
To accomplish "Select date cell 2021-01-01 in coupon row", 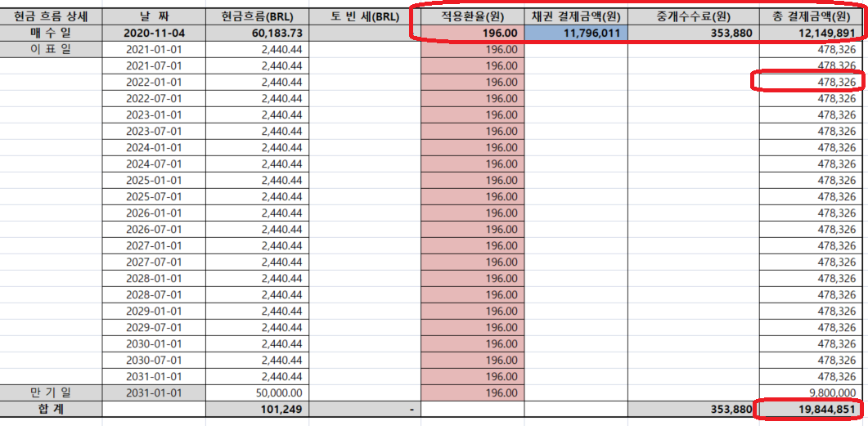I will [x=154, y=50].
